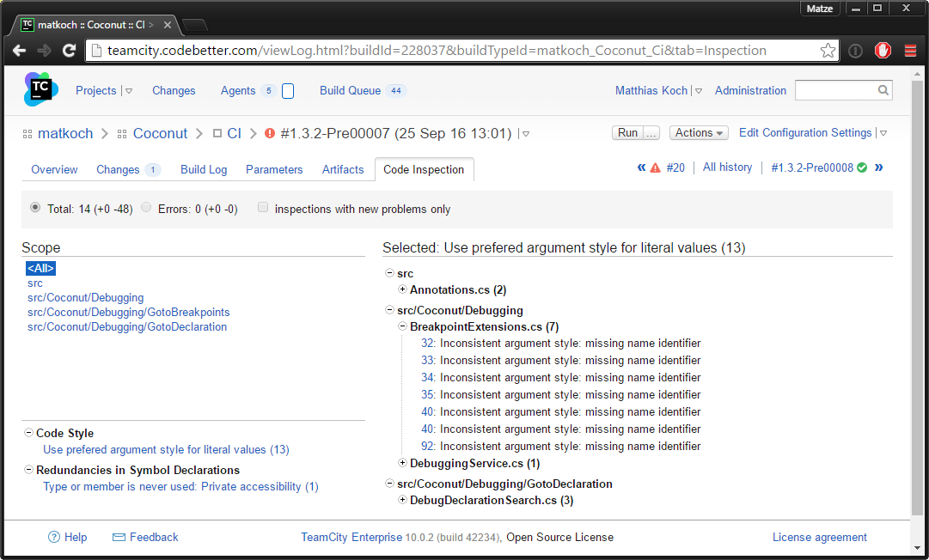929x560 pixels.
Task: Open 'Use prefered argument style for literal values (13)'
Action: click(x=166, y=449)
